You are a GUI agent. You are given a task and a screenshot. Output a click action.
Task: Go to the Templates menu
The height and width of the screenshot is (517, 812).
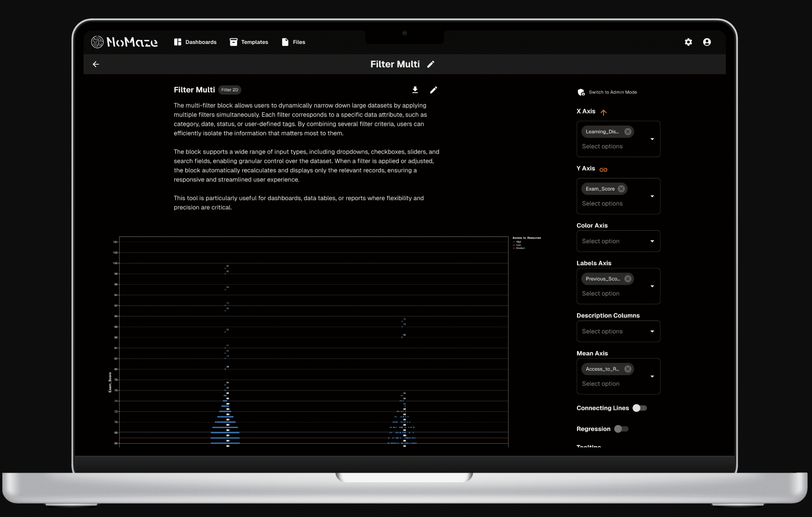point(249,42)
